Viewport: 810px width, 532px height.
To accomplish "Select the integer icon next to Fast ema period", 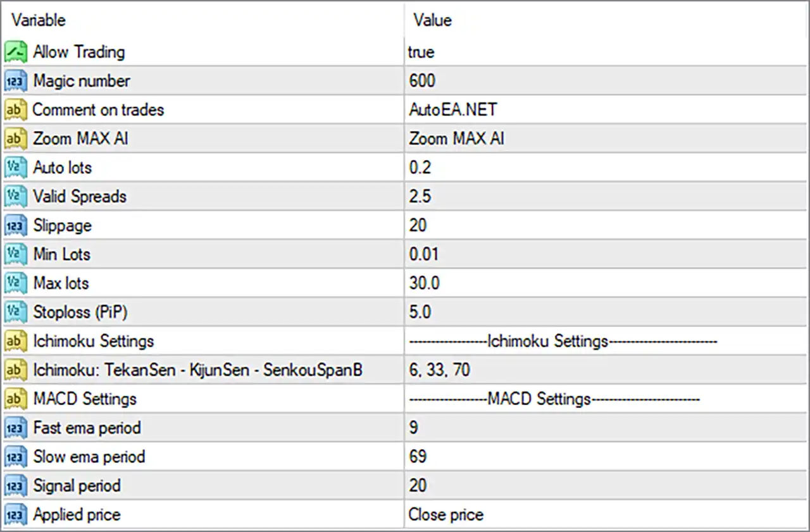I will [15, 428].
